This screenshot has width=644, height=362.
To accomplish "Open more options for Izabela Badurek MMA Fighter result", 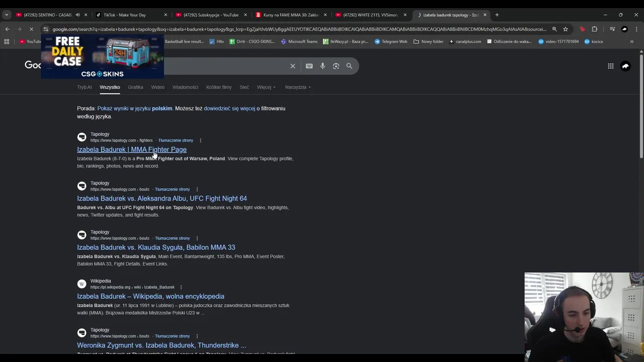I will click(200, 140).
